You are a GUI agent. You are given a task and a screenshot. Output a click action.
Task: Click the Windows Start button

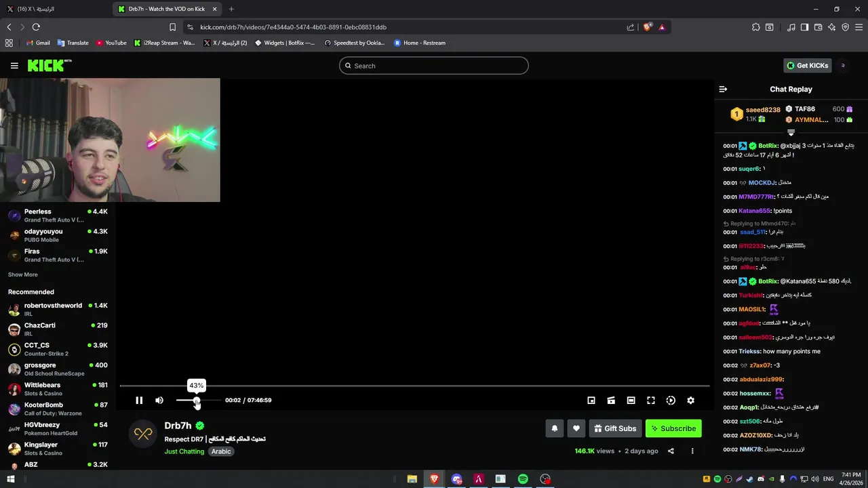10,479
